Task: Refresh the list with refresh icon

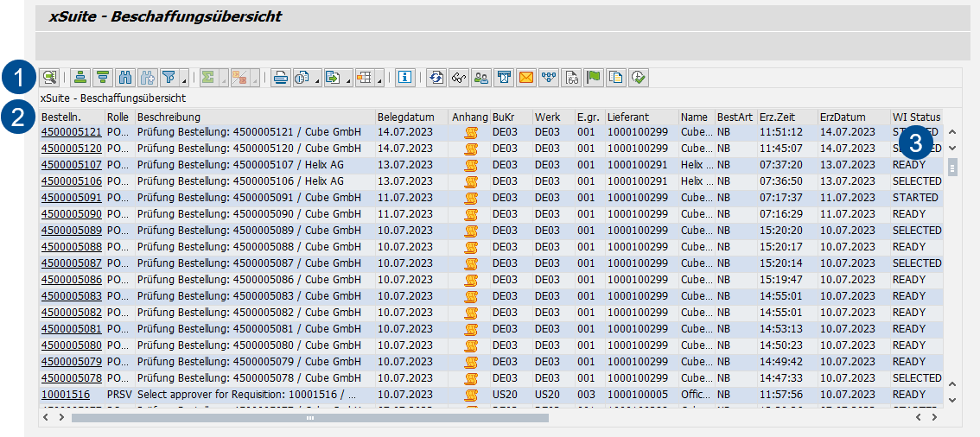Action: coord(437,78)
